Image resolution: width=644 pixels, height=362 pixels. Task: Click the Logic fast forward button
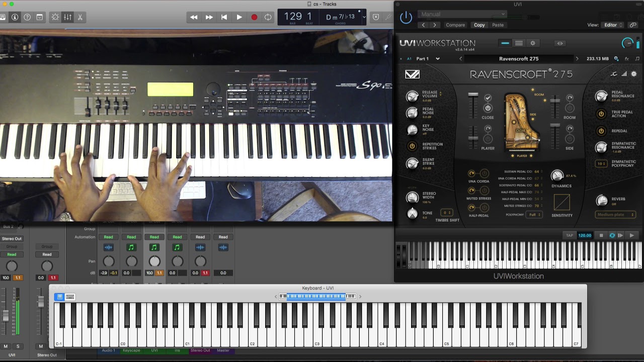point(209,17)
